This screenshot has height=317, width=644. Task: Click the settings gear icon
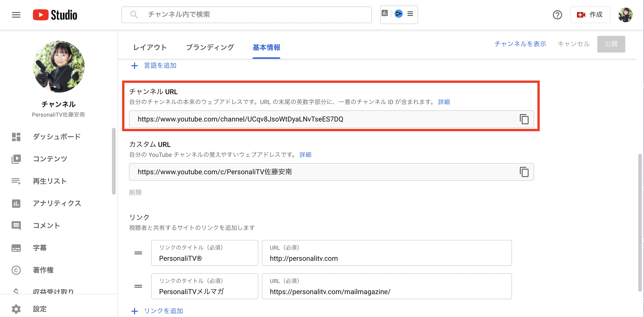16,309
